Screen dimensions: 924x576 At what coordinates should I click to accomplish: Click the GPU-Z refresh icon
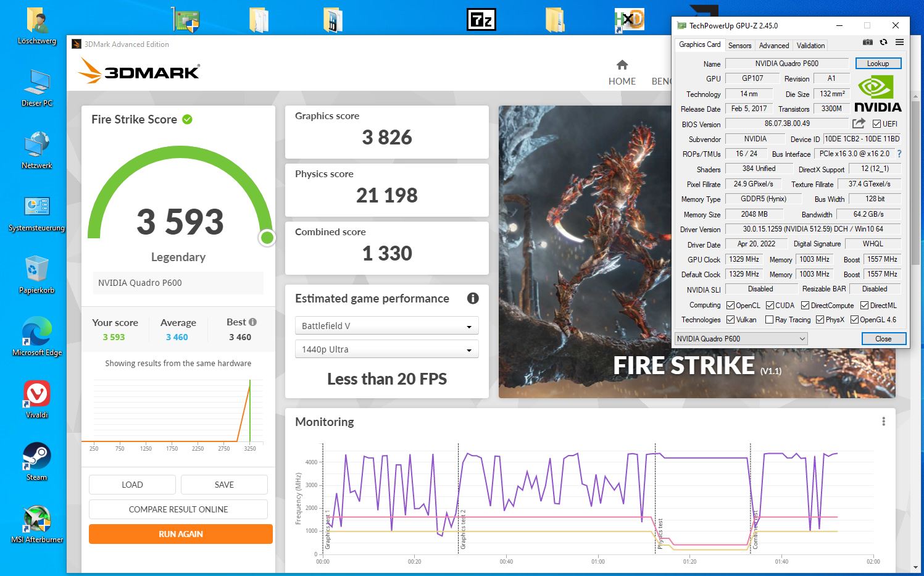[883, 42]
